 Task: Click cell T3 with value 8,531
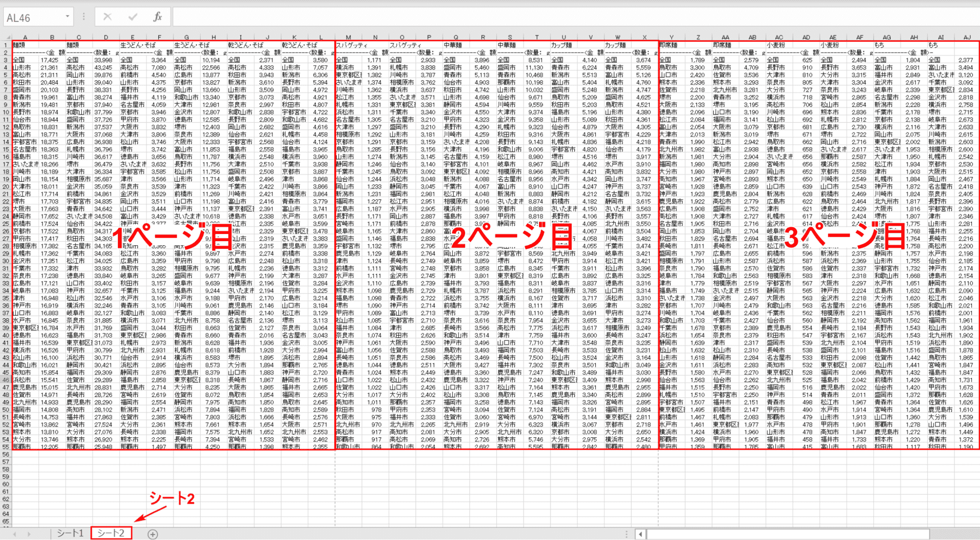click(536, 60)
